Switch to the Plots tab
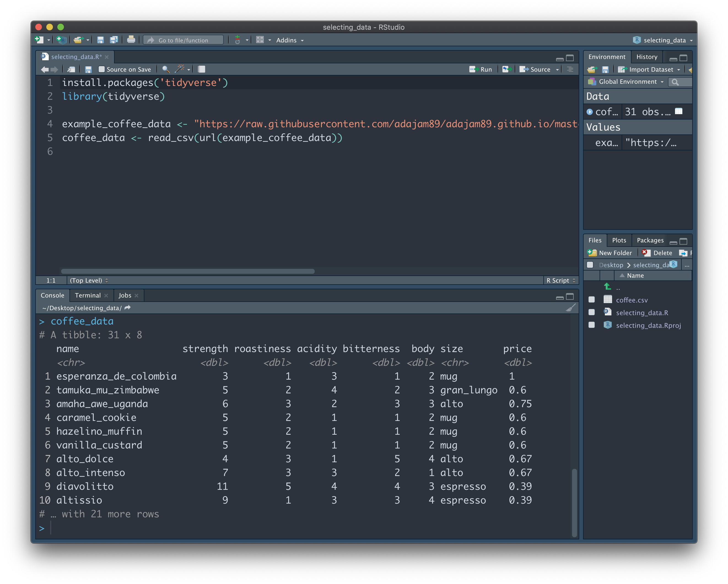Viewport: 728px width, 584px height. pos(619,240)
